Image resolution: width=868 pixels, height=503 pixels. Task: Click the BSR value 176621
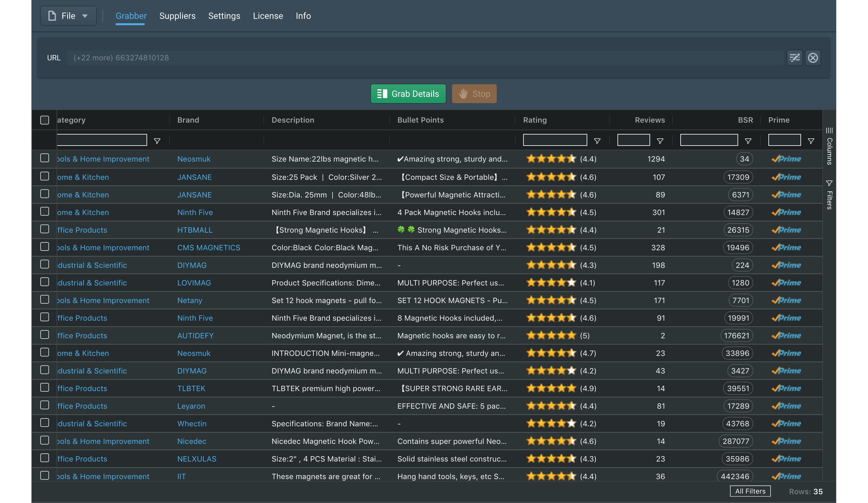pos(736,335)
